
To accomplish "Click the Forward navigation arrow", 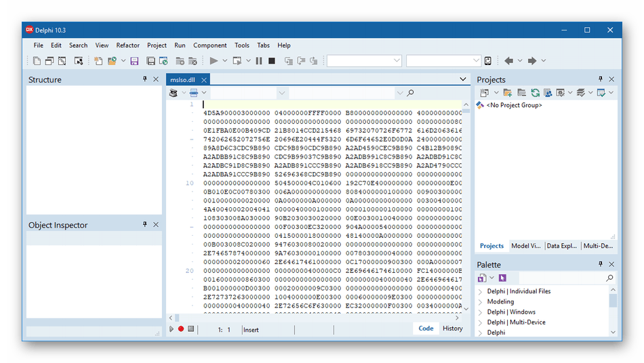I will pyautogui.click(x=532, y=61).
